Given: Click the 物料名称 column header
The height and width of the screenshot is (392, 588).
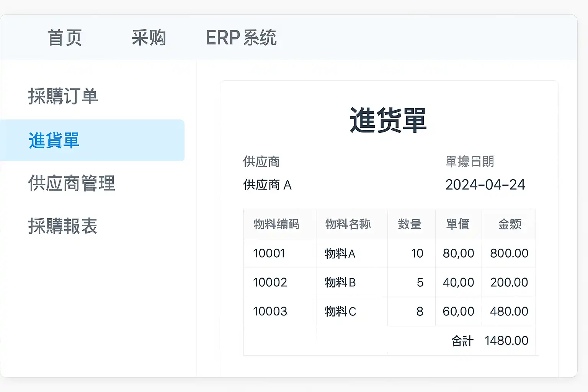Looking at the screenshot, I should 348,224.
